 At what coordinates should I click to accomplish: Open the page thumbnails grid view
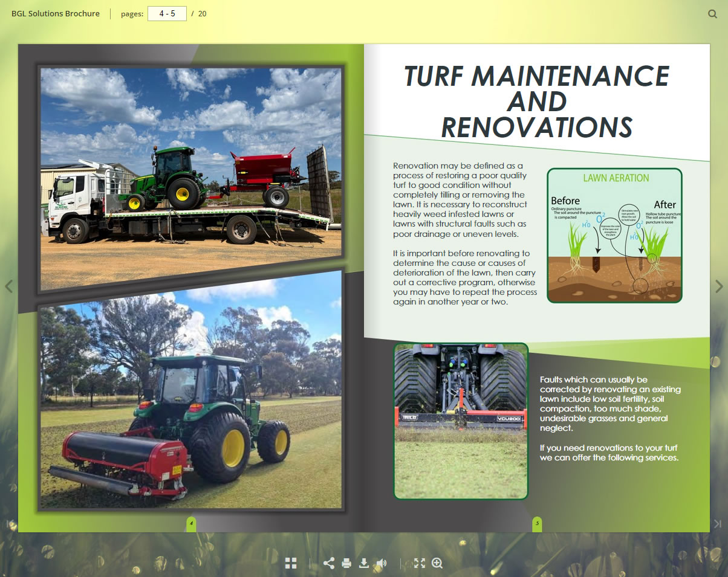[291, 563]
